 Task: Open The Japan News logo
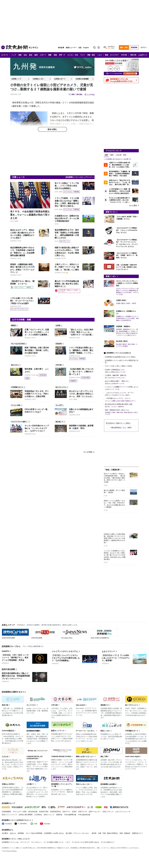75,632
